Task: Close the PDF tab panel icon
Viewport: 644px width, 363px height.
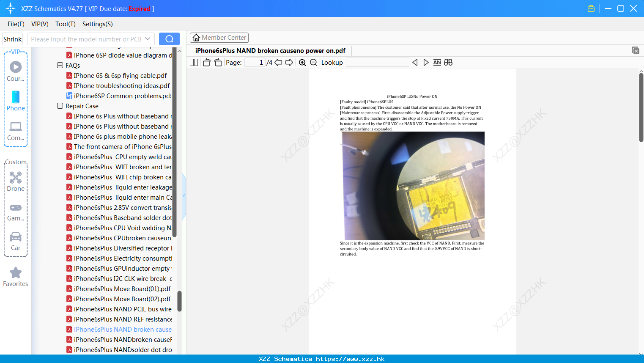Action: (x=636, y=50)
